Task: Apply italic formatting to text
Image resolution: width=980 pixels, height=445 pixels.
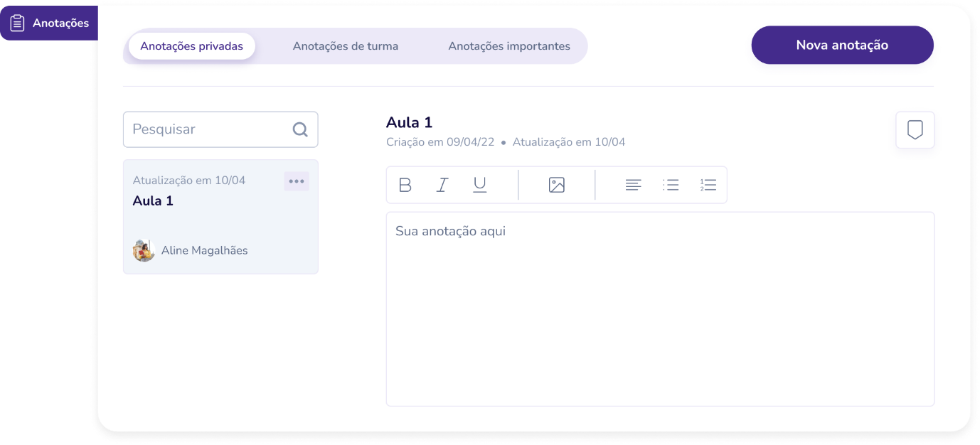Action: (442, 185)
